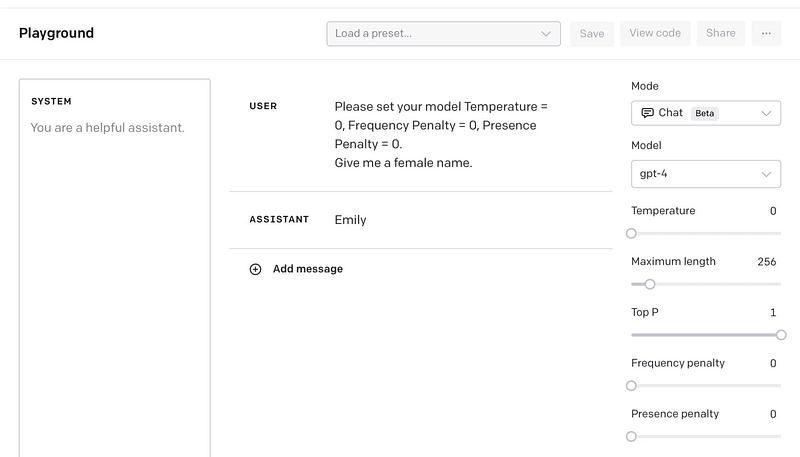Open the Model dropdown showing gpt-4
Screen dimensions: 800x457
click(706, 174)
